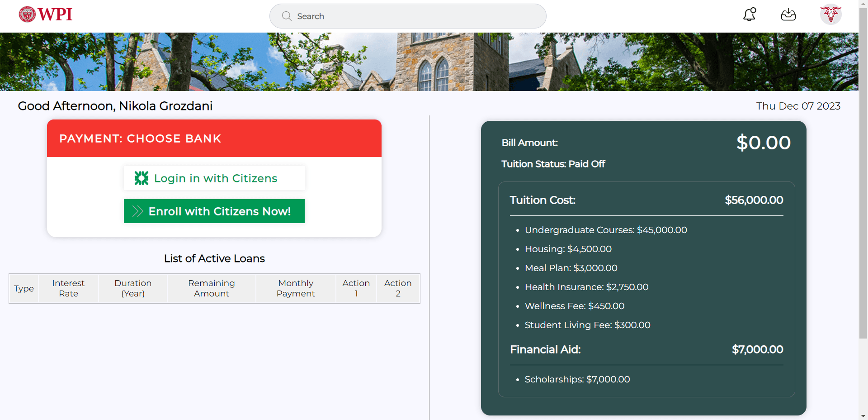Click the WPI logo in header
Screen dimensions: 868x420
[x=46, y=14]
